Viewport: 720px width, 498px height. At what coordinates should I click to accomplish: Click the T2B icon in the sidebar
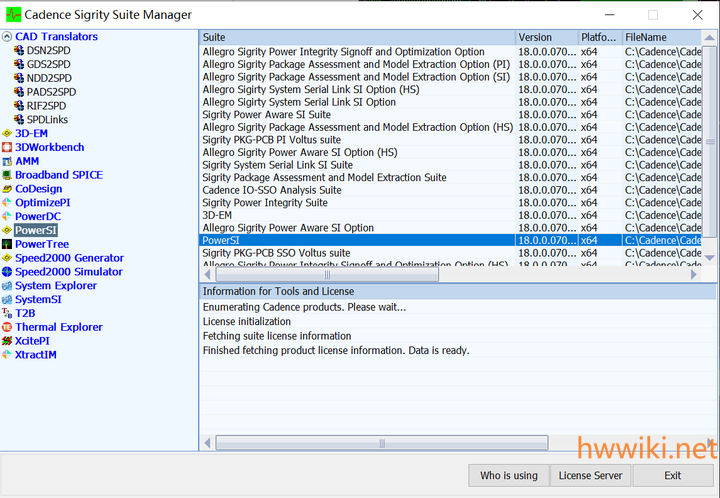[x=7, y=313]
